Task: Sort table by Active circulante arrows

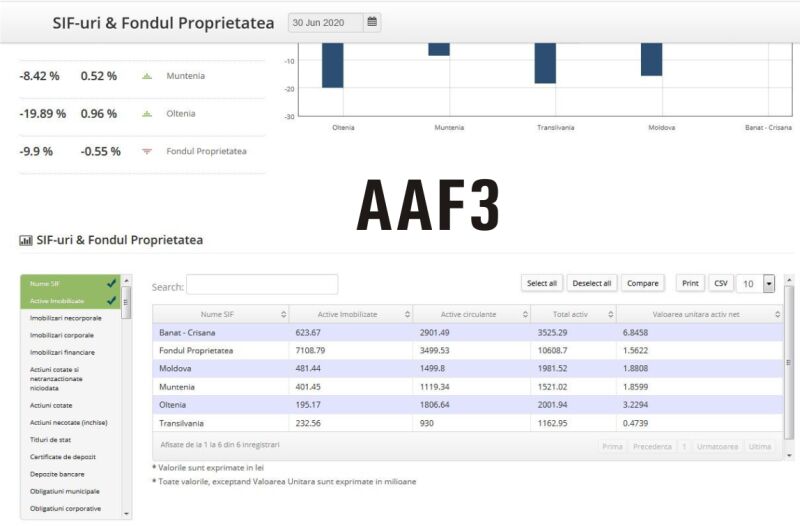Action: point(525,315)
